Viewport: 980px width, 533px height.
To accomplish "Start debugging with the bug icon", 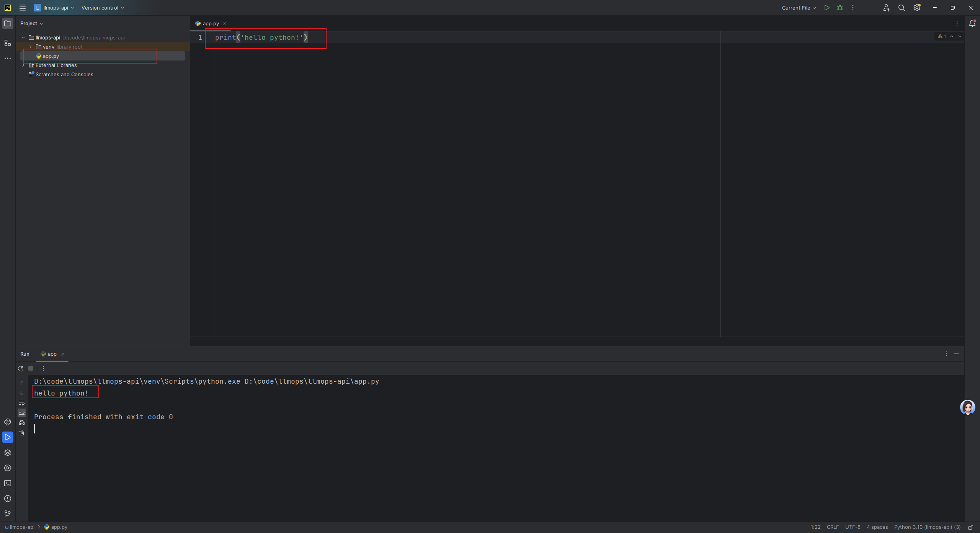I will (x=840, y=8).
